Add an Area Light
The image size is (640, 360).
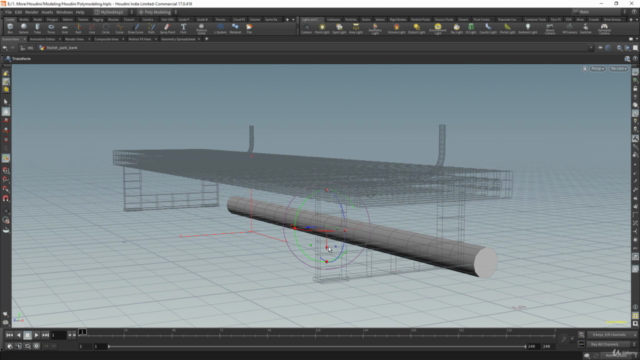[356, 28]
